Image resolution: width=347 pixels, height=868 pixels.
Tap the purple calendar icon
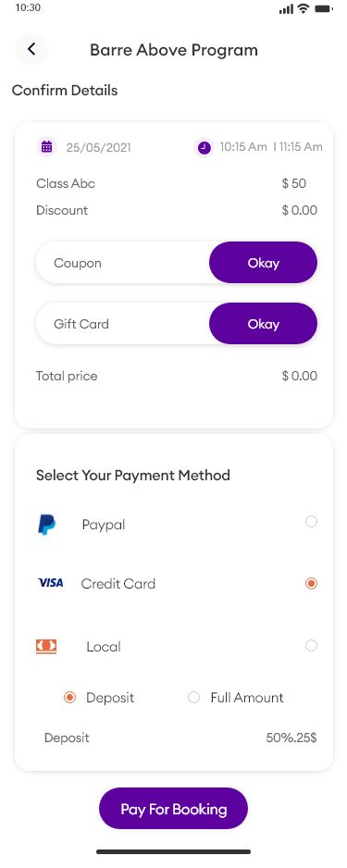pos(47,147)
